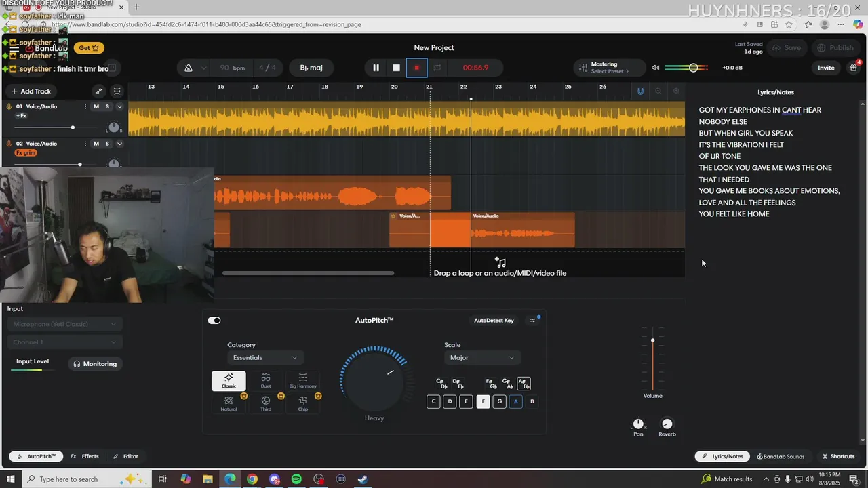This screenshot has width=868, height=488.
Task: Zoom out the timeline with magnifier minus
Action: 658,91
